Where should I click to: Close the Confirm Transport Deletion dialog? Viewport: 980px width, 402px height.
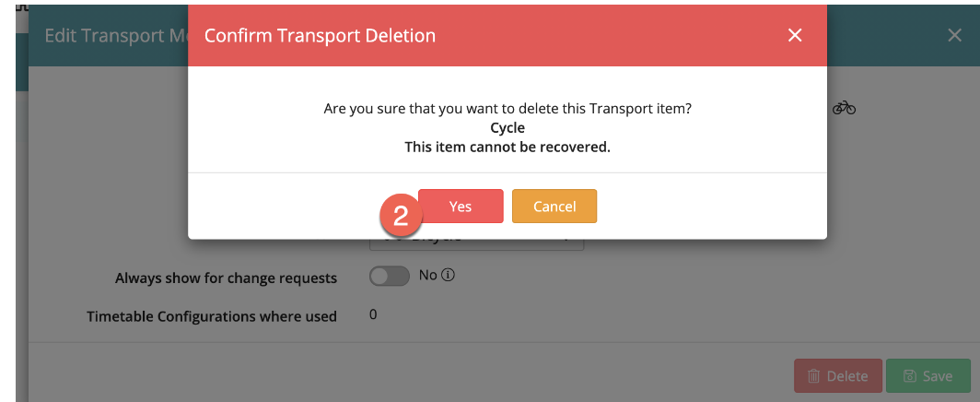point(795,35)
